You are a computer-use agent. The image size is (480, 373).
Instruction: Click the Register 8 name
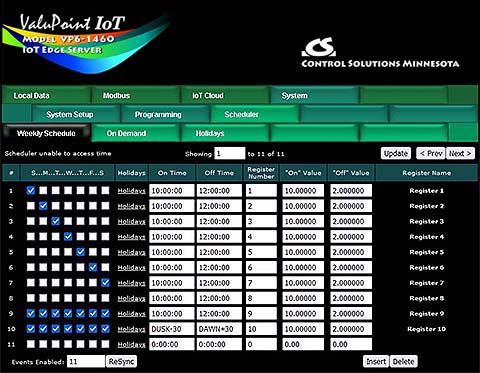pos(426,298)
